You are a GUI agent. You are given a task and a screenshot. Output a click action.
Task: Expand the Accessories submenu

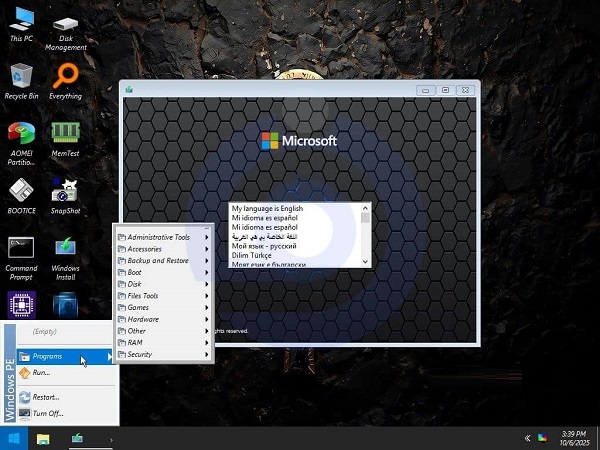(x=164, y=249)
